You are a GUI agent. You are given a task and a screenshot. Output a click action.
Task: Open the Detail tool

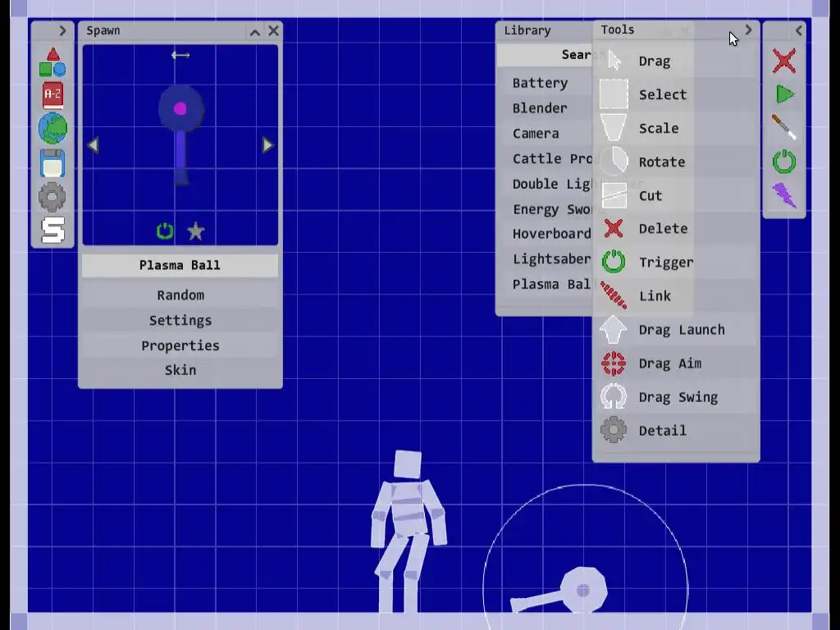tap(676, 431)
